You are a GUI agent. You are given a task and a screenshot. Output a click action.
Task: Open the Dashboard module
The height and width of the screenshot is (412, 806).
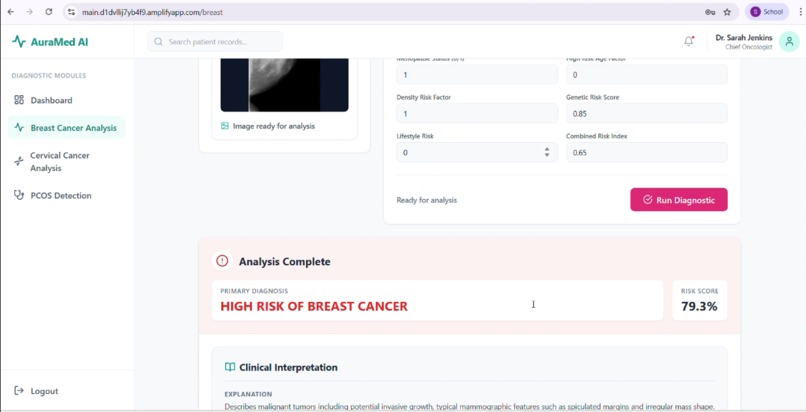coord(67,100)
